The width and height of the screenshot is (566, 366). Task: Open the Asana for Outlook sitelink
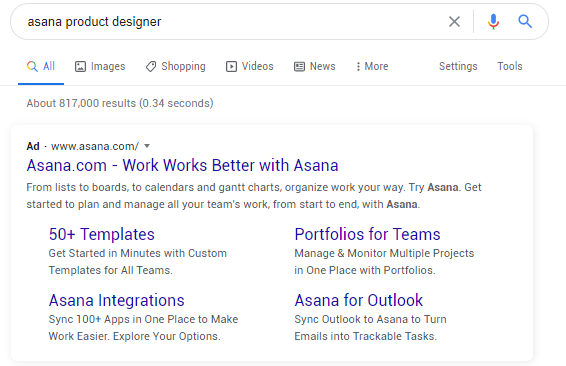(x=358, y=301)
